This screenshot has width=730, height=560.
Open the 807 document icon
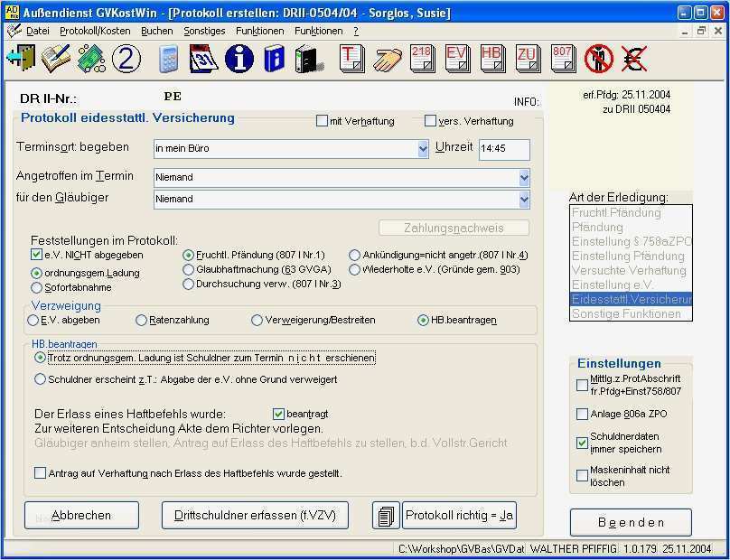tap(564, 59)
